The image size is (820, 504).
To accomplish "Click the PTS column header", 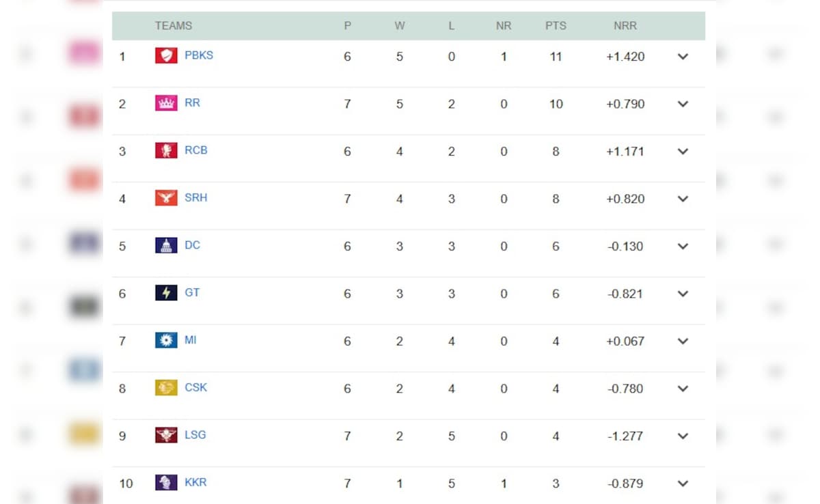I will point(556,26).
